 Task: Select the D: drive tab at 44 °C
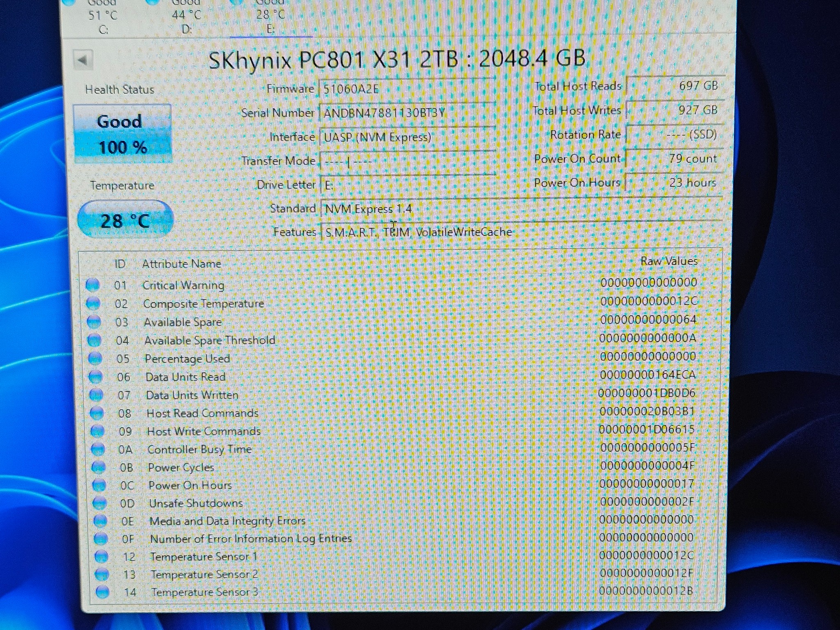coord(187,17)
